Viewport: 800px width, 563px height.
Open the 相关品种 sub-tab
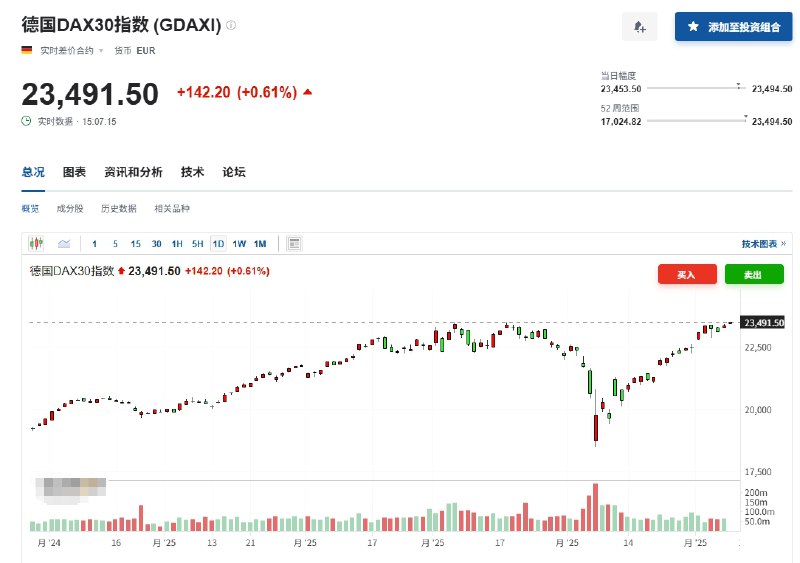172,208
